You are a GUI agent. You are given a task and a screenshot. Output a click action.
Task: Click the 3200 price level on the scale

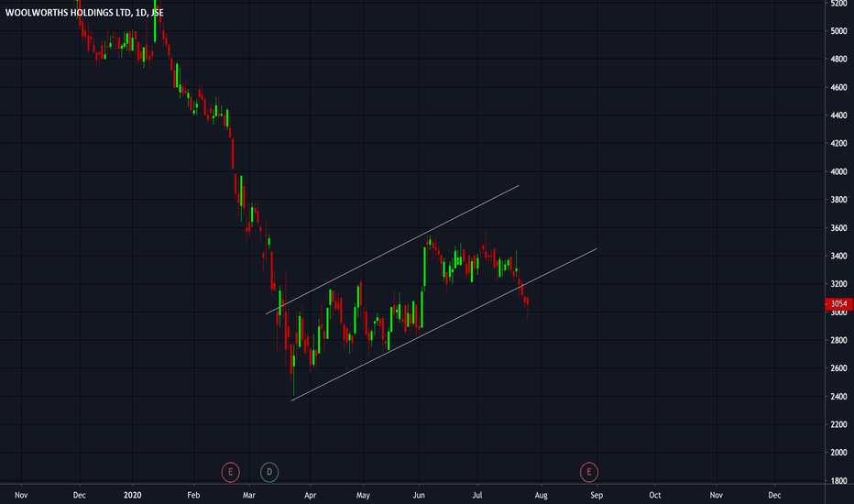point(838,284)
